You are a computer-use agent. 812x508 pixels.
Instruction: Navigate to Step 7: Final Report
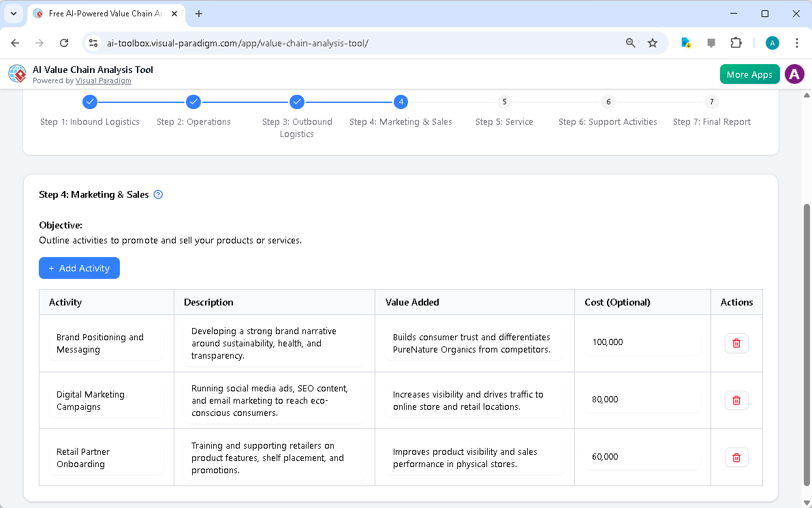click(711, 102)
